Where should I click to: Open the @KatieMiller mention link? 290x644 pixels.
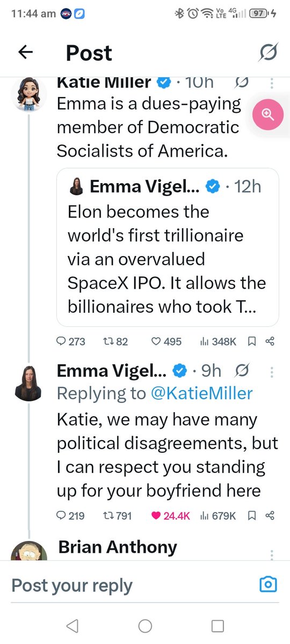202,393
